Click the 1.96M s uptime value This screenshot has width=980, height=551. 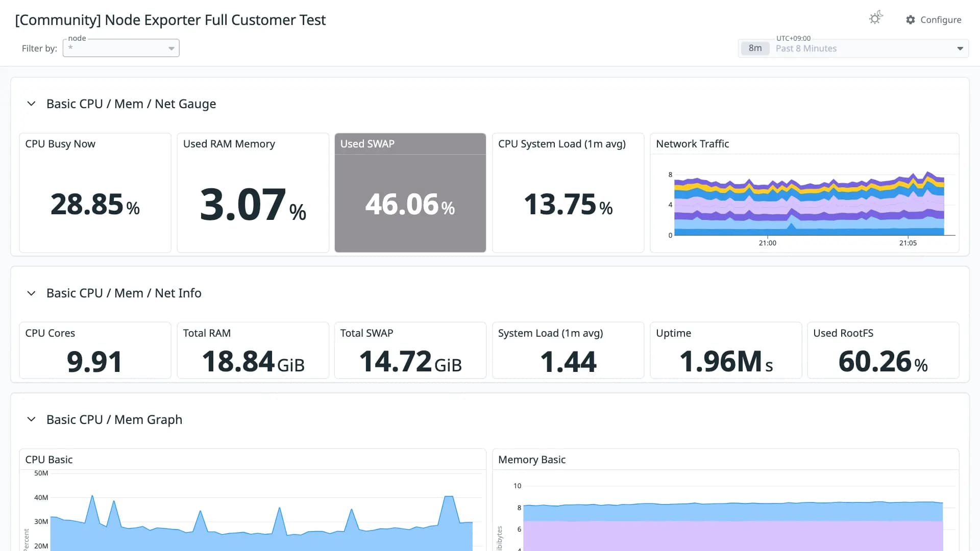pyautogui.click(x=726, y=362)
